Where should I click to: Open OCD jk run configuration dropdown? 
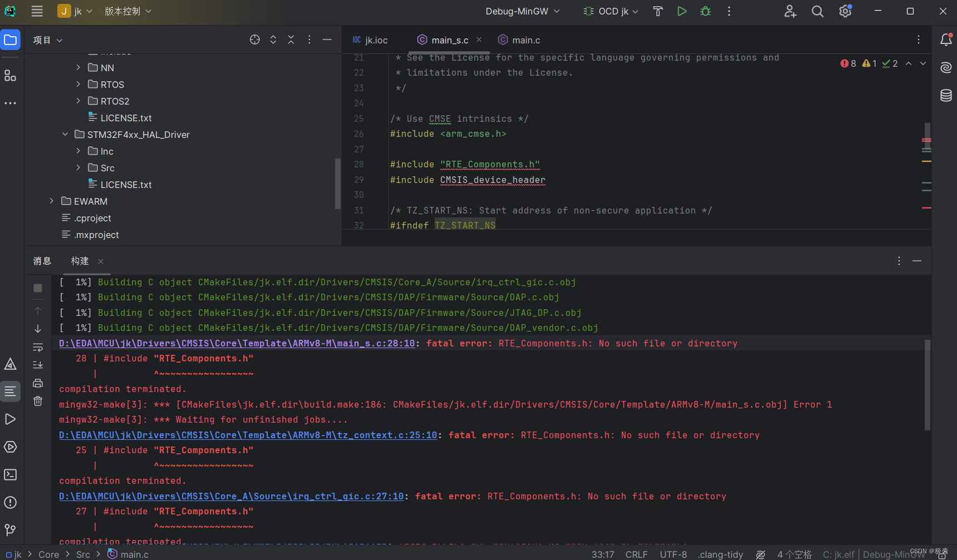(611, 11)
